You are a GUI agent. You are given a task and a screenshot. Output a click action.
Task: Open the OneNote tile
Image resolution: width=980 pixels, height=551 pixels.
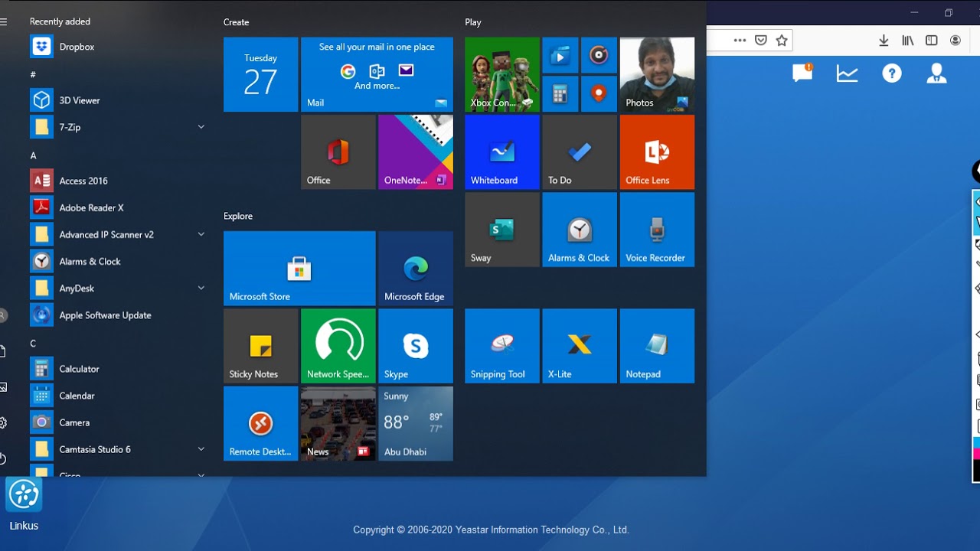pyautogui.click(x=415, y=152)
